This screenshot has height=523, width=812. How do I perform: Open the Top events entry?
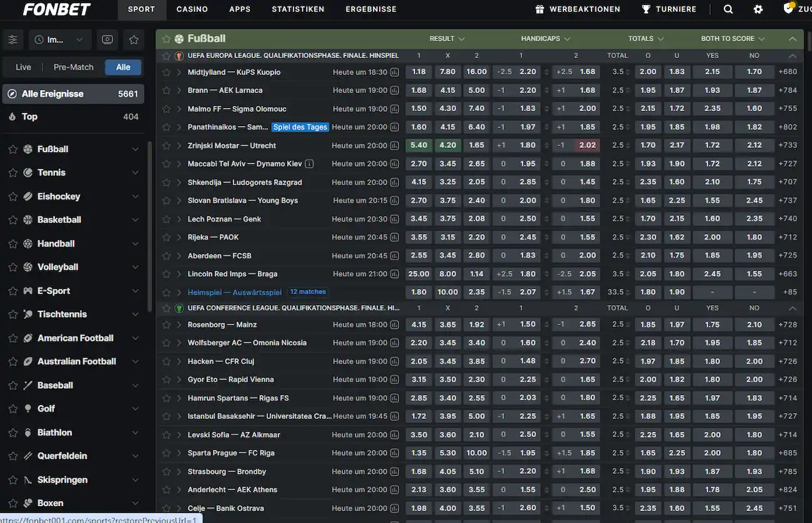tap(73, 117)
